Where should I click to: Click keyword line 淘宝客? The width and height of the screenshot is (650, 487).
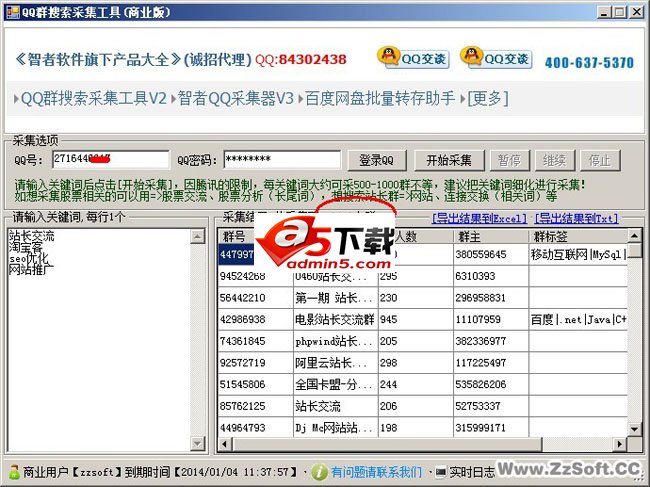click(26, 247)
